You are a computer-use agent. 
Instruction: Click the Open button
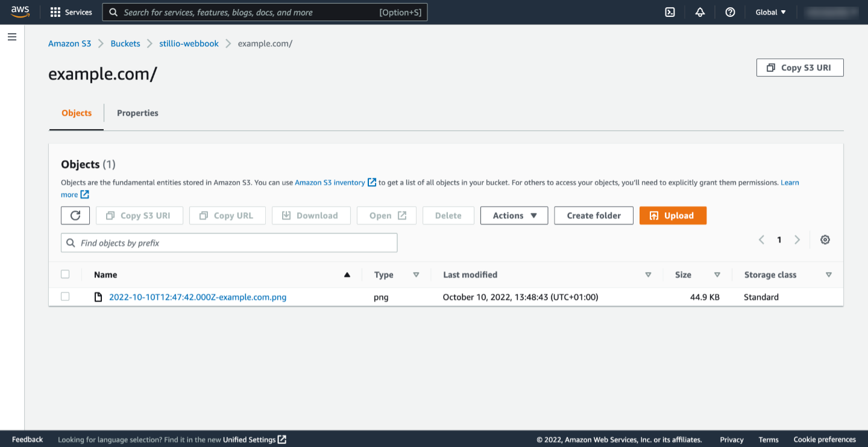[386, 215]
